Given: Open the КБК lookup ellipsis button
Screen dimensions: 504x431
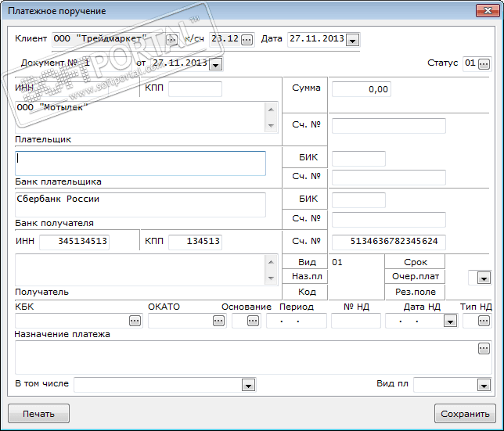Looking at the screenshot, I should coord(135,321).
